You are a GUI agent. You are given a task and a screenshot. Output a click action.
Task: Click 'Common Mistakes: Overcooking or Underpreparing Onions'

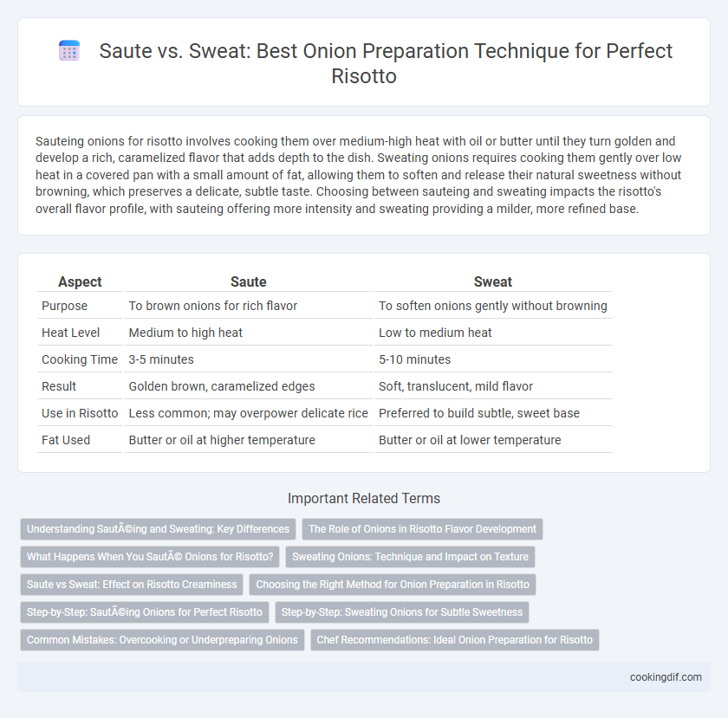[x=162, y=640]
